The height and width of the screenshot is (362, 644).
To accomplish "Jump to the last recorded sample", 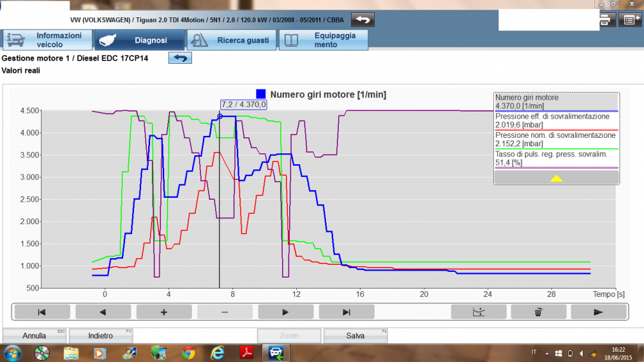I will click(x=346, y=312).
